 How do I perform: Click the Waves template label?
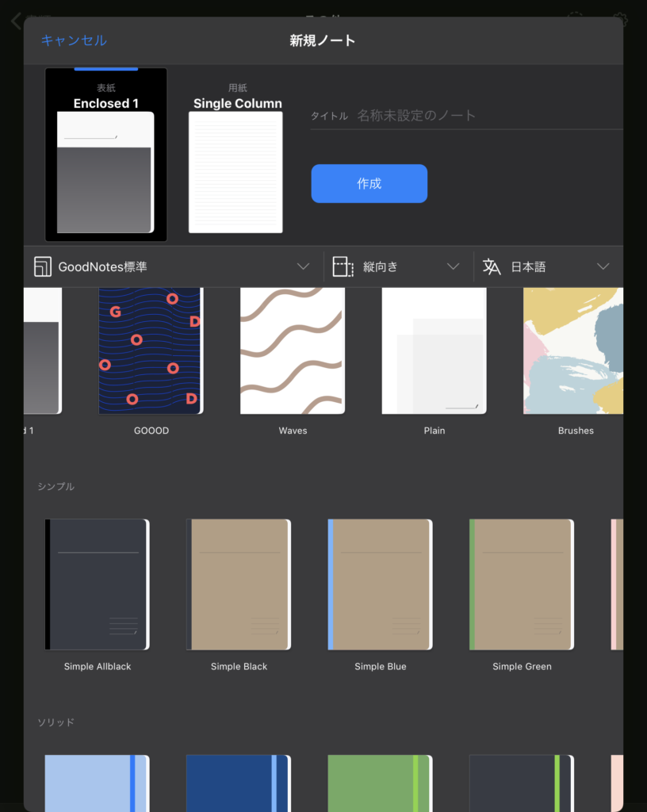(x=293, y=431)
